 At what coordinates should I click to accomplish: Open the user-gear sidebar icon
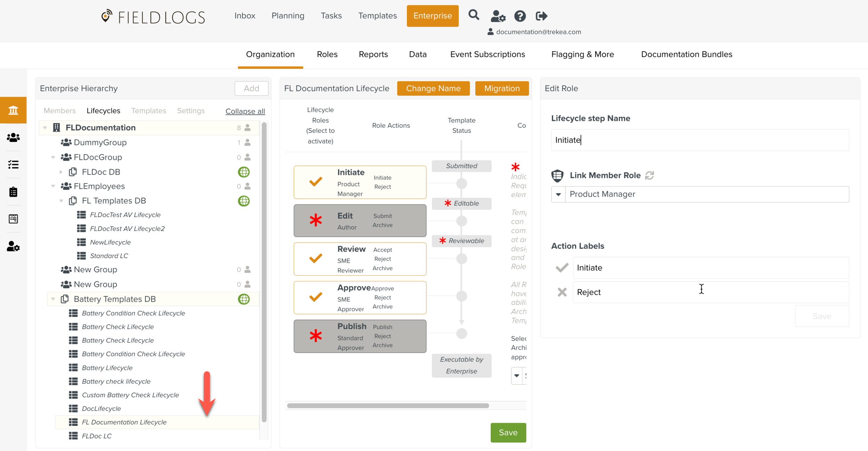click(13, 246)
